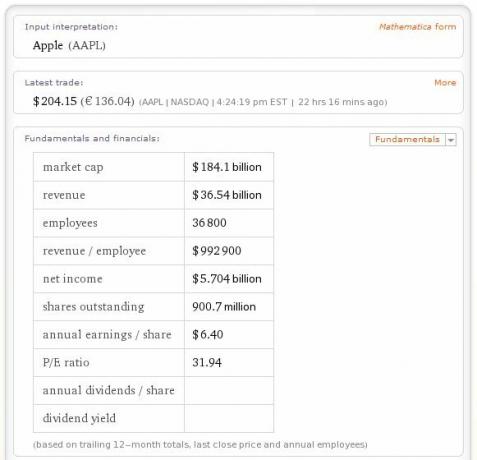Click the 36800 employees value
This screenshot has height=460, width=477.
tap(209, 223)
